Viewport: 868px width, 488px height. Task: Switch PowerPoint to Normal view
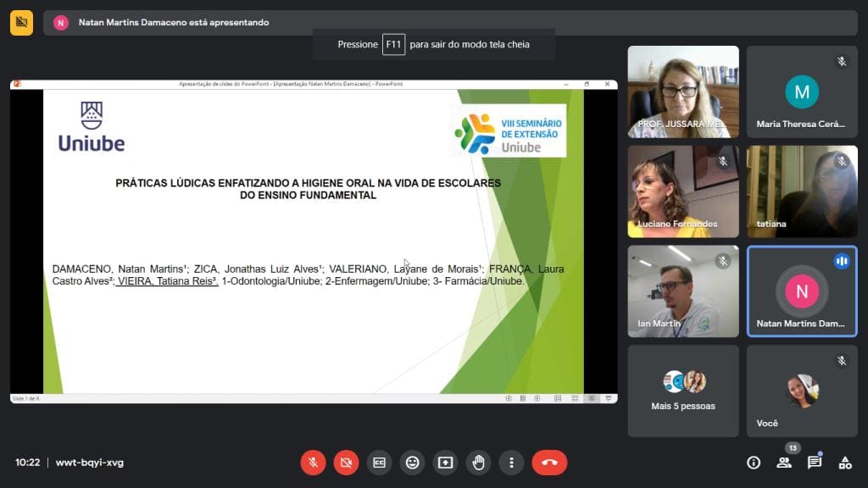(558, 398)
